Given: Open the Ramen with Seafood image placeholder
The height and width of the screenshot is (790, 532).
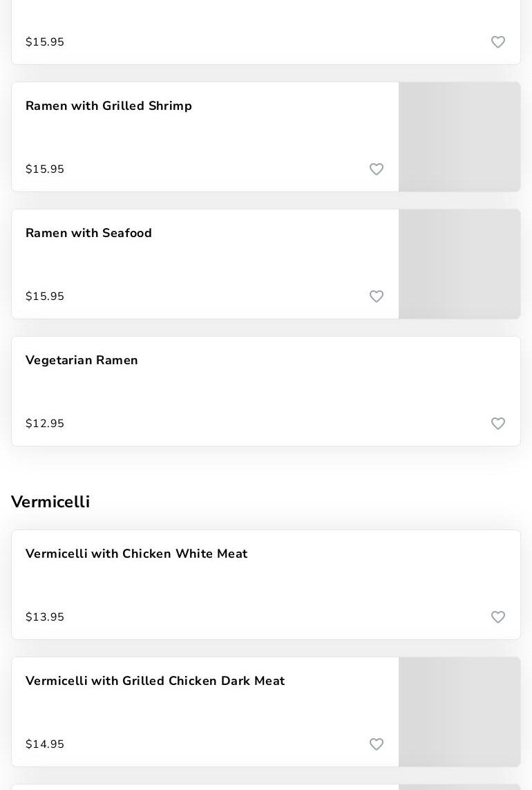Looking at the screenshot, I should coord(459,264).
